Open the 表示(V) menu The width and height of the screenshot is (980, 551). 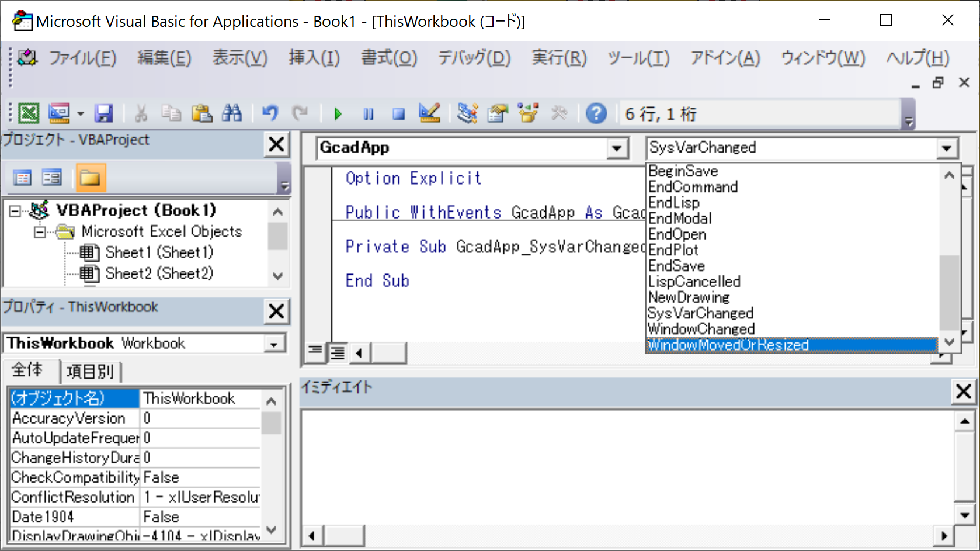239,58
